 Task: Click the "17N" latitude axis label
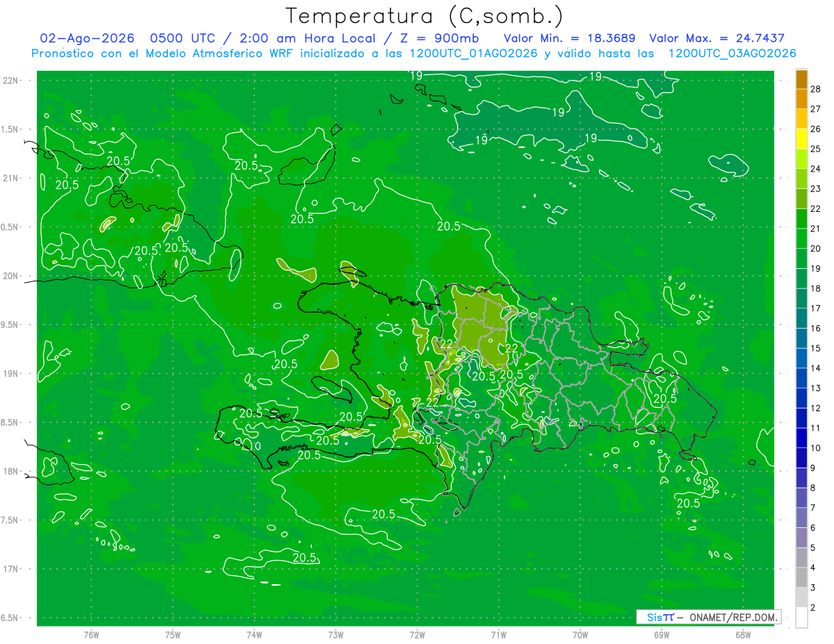(12, 569)
